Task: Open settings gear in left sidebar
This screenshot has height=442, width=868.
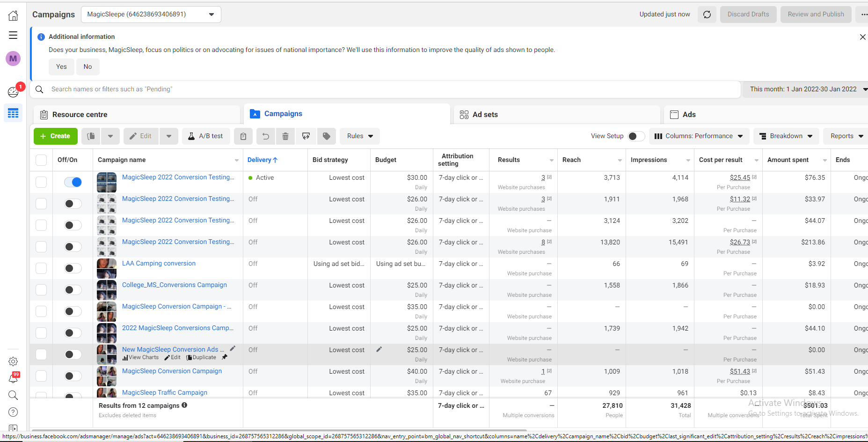Action: pos(13,361)
